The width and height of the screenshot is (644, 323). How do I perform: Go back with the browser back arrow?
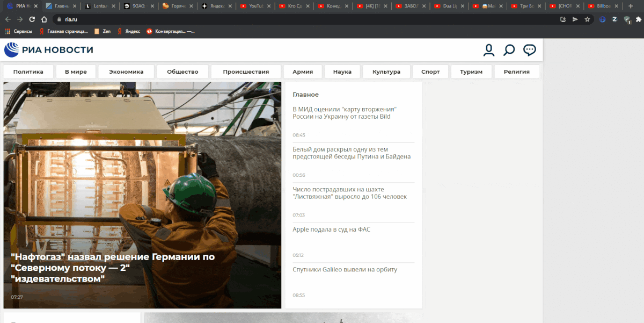click(8, 19)
